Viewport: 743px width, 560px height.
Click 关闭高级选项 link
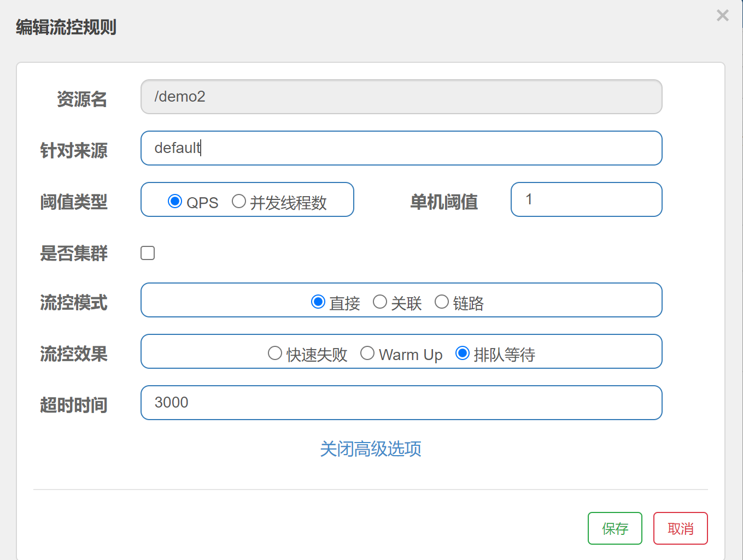tap(371, 449)
